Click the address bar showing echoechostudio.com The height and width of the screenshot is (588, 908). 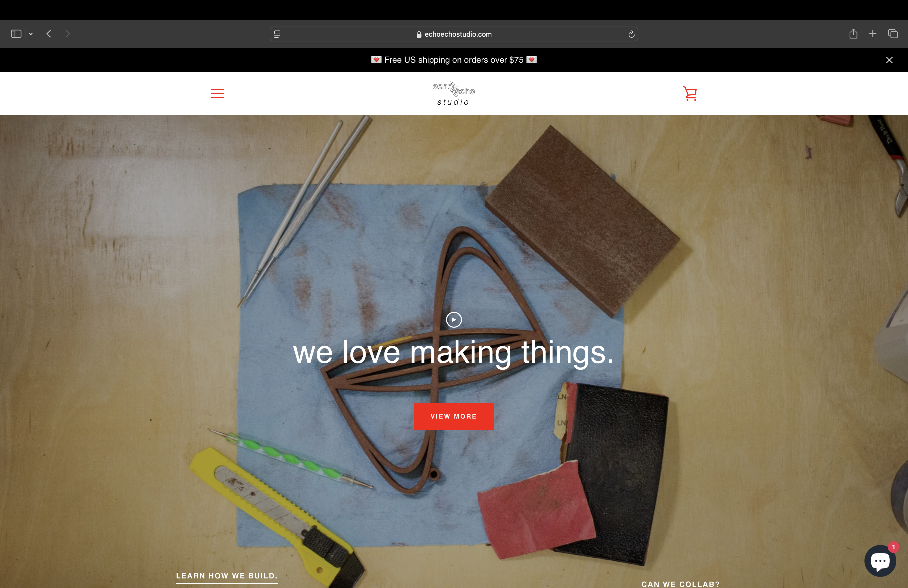[454, 34]
